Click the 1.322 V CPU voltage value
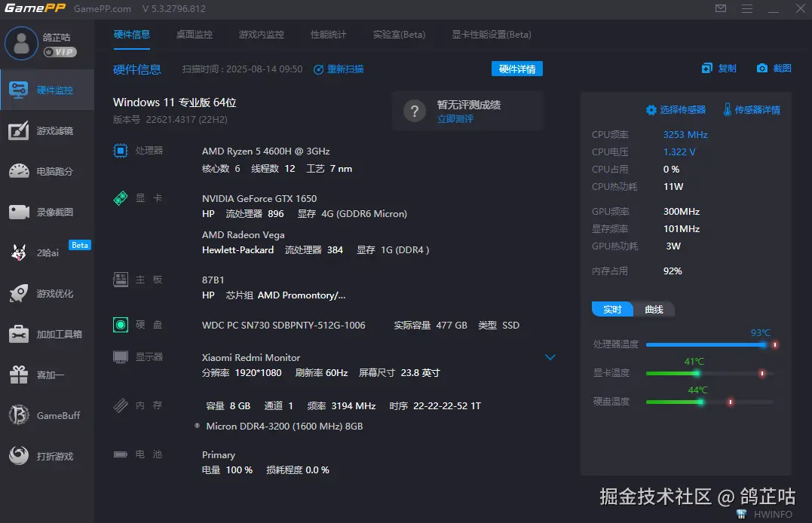812x523 pixels. 679,151
